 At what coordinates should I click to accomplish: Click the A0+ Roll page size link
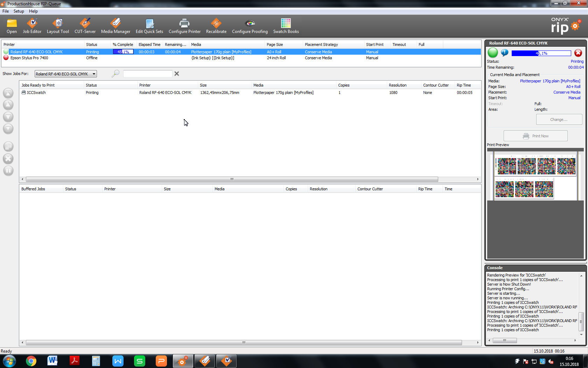pos(573,87)
